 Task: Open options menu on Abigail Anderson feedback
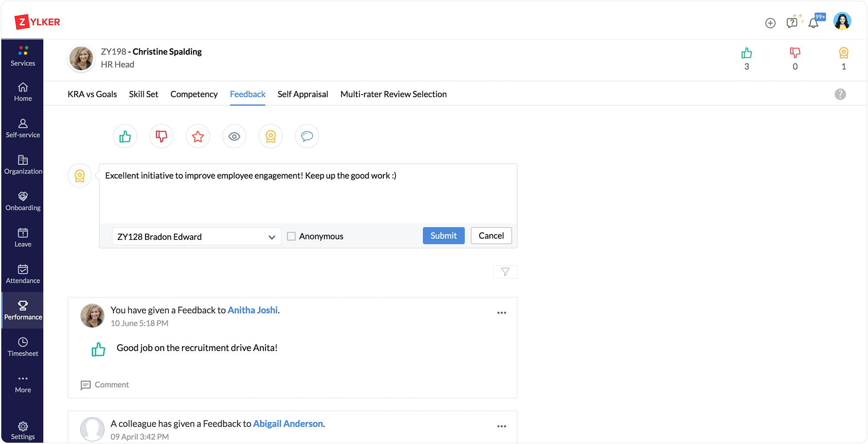pyautogui.click(x=502, y=426)
